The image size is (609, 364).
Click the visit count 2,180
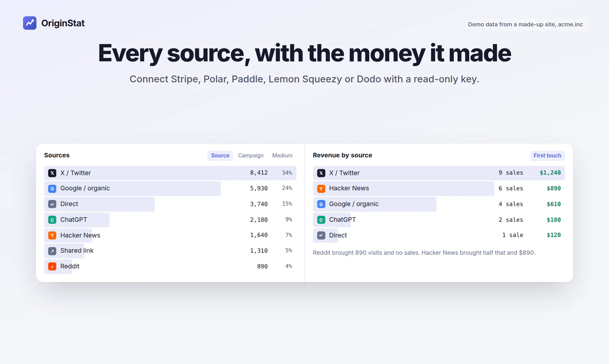(259, 220)
